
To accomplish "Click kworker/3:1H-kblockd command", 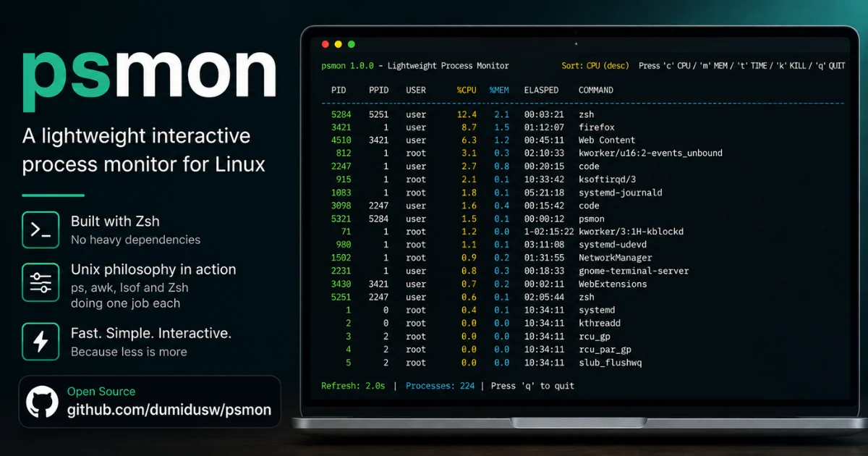I will [x=631, y=232].
